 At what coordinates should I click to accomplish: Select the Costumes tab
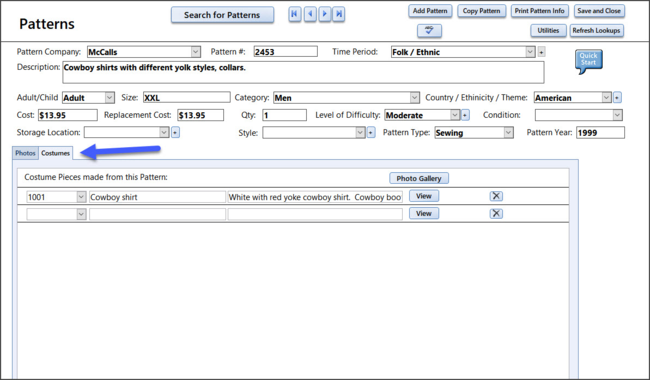click(x=56, y=153)
